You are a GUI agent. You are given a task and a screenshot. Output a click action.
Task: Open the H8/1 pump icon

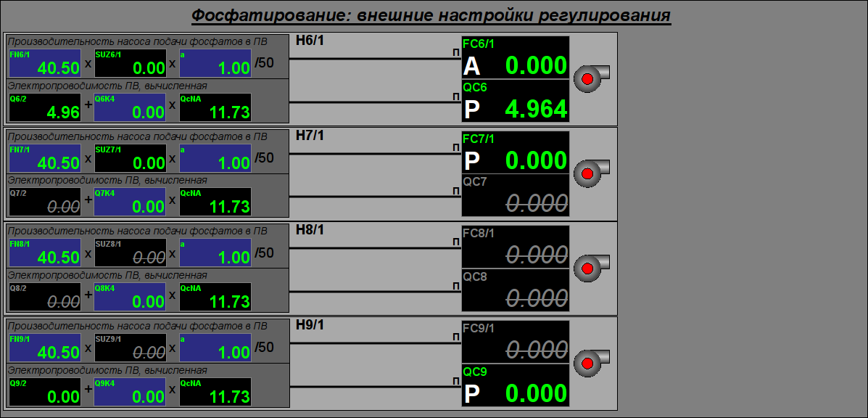[x=590, y=268]
